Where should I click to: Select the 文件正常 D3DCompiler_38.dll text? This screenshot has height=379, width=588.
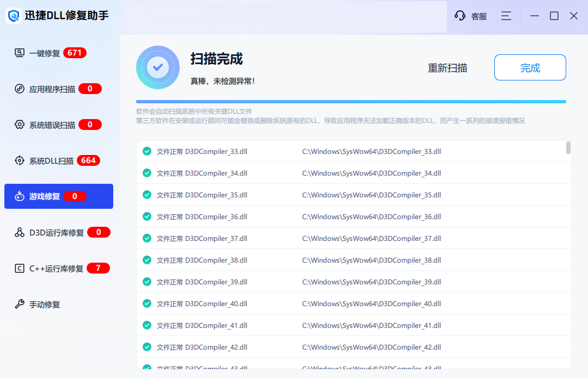202,260
